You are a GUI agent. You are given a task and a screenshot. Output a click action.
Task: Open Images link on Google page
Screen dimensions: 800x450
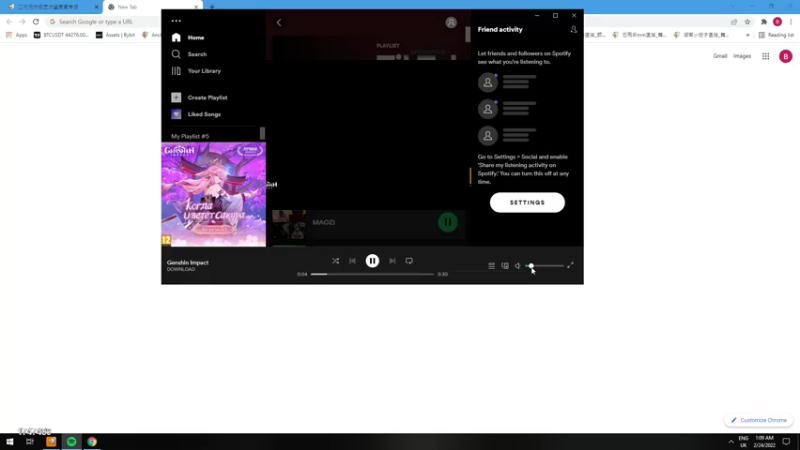(x=742, y=56)
